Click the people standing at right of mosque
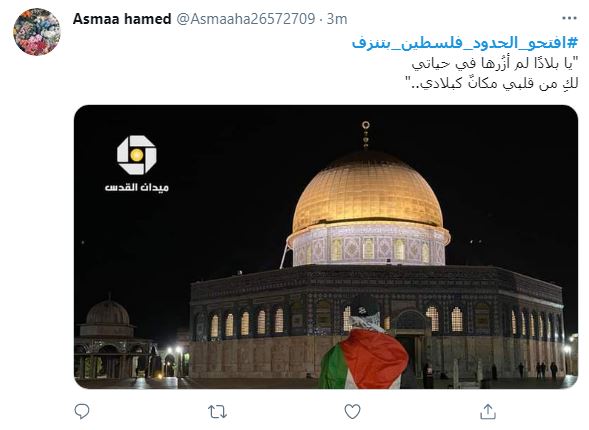The height and width of the screenshot is (430, 589). tap(537, 370)
